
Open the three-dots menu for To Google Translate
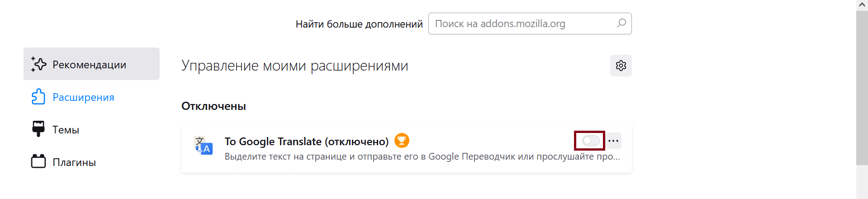613,141
